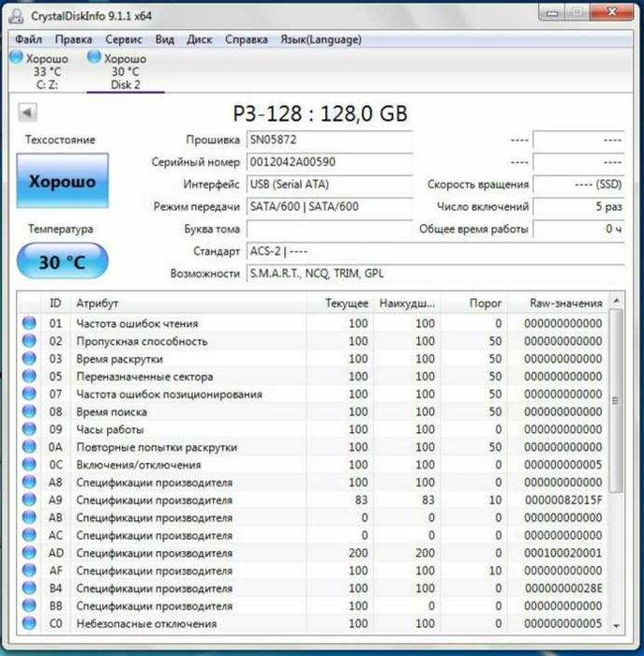Click the Raw-значения column header
The image size is (644, 656).
[x=558, y=304]
